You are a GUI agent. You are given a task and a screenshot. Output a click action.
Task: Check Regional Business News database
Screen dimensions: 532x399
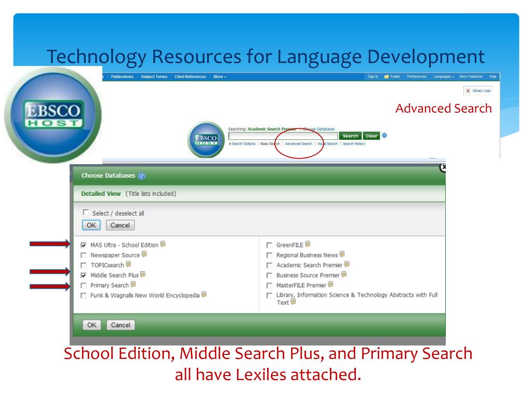point(270,255)
